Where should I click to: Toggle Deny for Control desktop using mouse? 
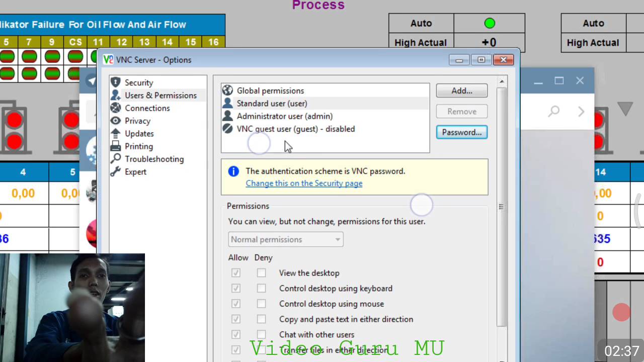coord(261,304)
